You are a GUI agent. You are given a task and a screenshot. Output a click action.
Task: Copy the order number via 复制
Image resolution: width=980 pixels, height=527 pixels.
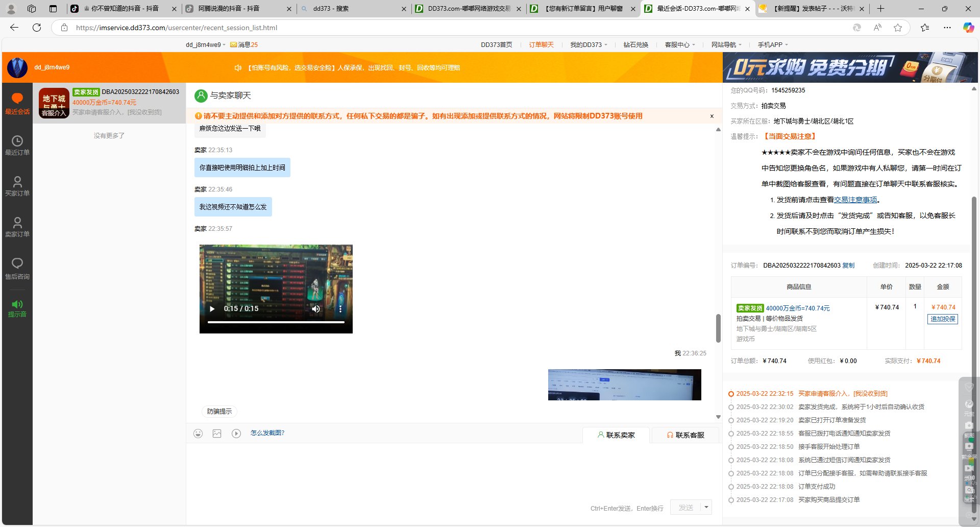coord(848,266)
